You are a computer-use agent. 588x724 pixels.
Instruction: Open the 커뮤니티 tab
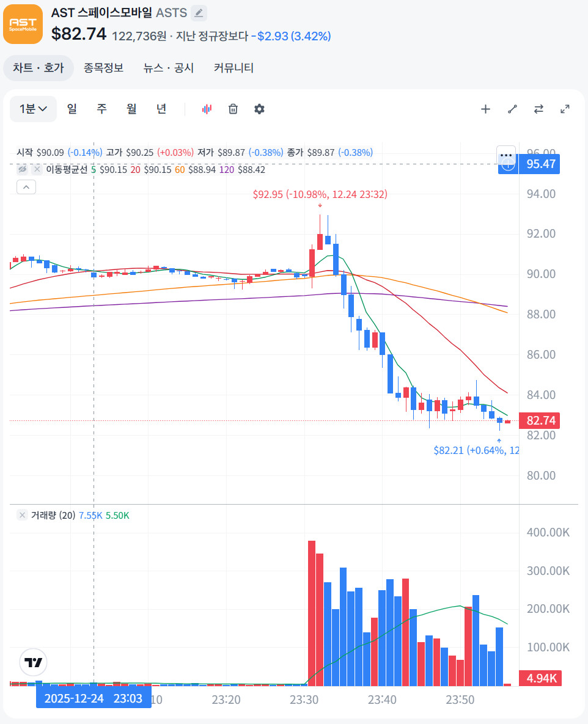[x=233, y=68]
